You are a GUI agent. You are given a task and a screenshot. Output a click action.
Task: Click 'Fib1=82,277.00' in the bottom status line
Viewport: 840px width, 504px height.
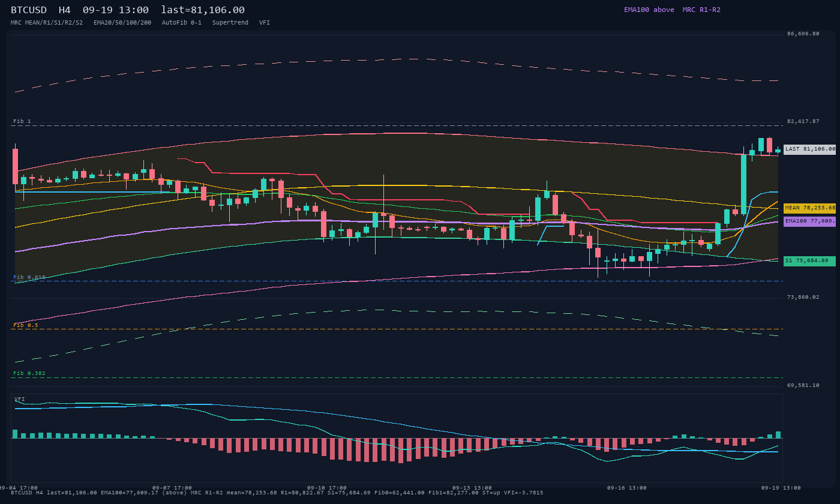coord(454,493)
